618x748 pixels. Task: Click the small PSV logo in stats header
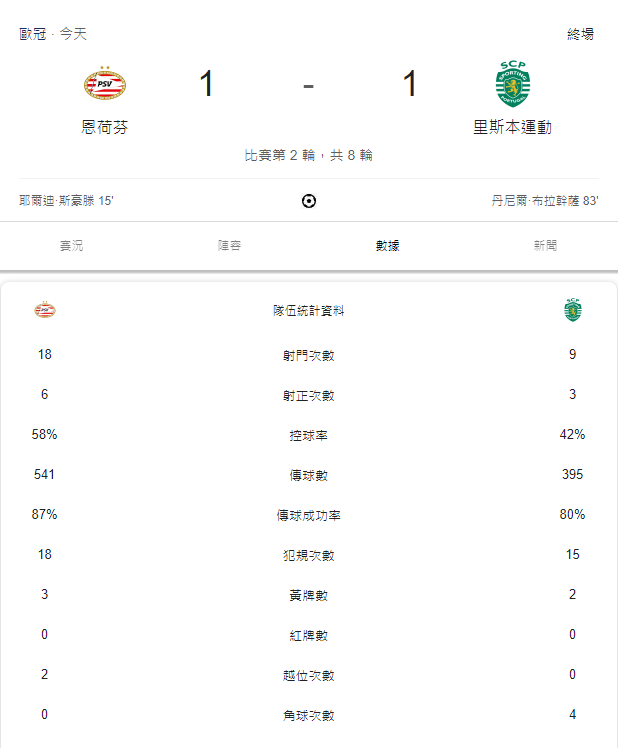(x=45, y=310)
